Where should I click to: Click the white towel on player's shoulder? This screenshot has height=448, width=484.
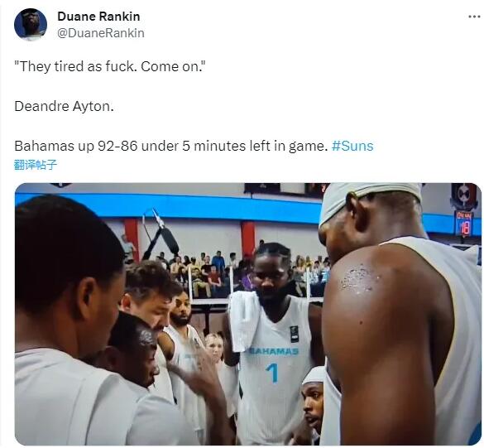[244, 321]
